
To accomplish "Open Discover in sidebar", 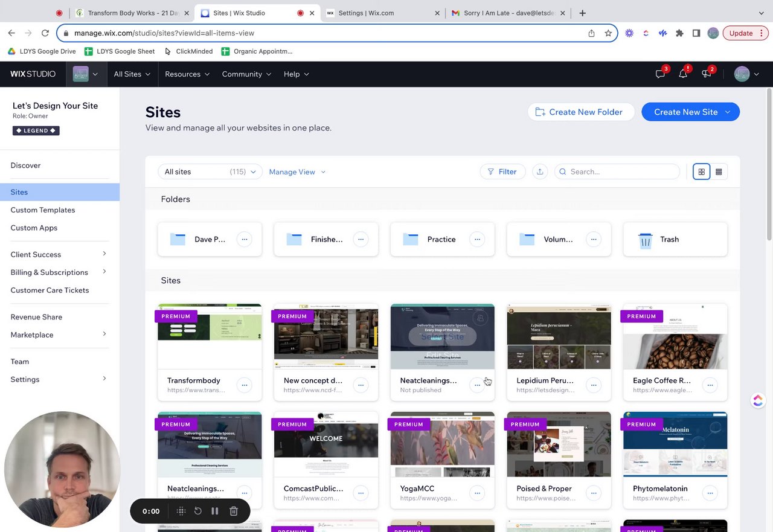I will tap(25, 165).
